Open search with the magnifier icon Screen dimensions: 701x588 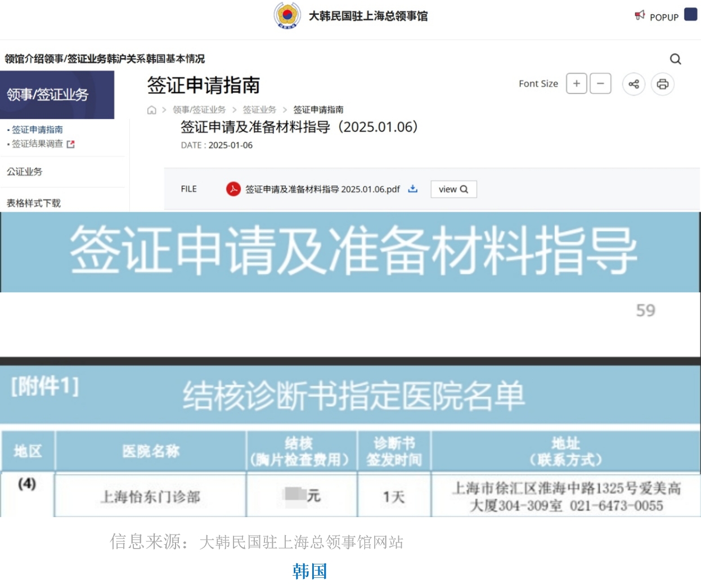pyautogui.click(x=675, y=59)
